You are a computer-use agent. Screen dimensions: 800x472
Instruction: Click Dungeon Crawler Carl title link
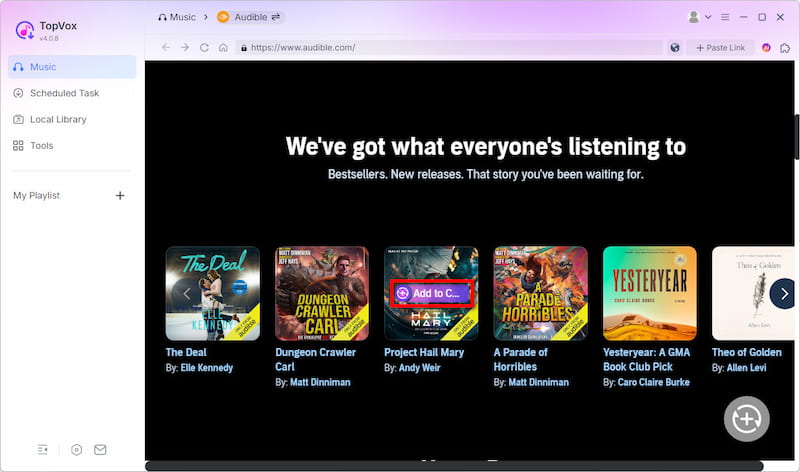[315, 359]
